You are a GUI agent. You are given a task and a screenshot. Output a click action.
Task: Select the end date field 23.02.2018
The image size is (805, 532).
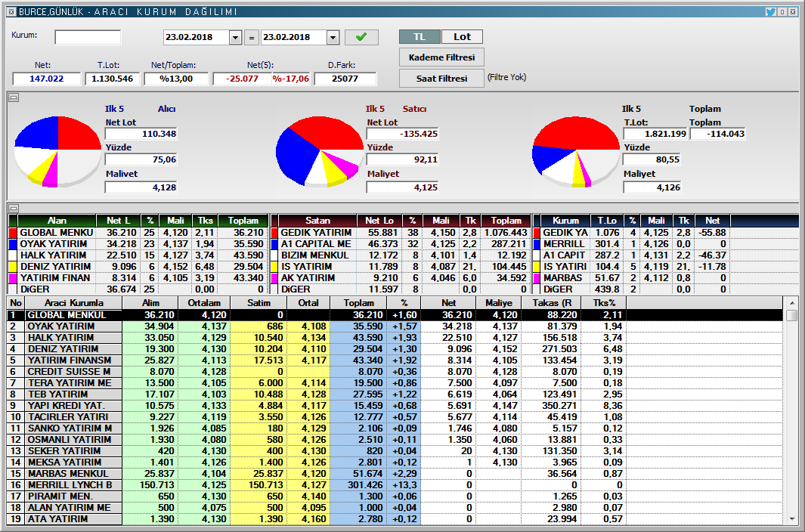[294, 37]
